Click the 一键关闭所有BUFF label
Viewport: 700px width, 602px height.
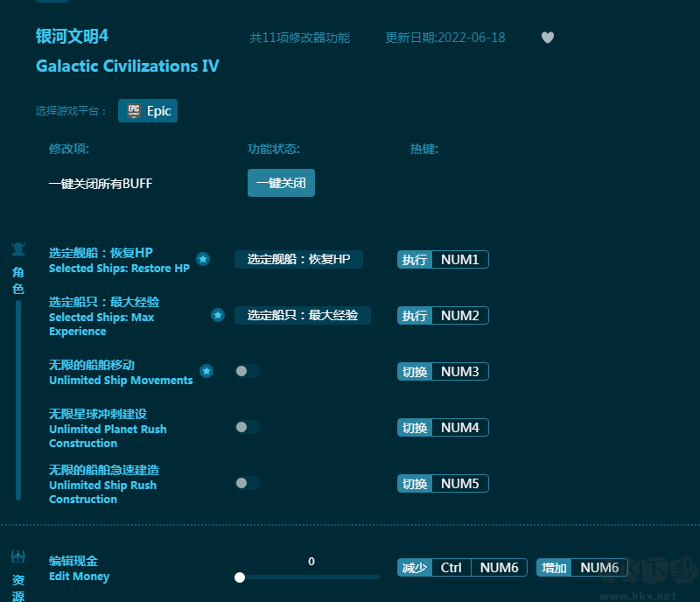pos(101,184)
